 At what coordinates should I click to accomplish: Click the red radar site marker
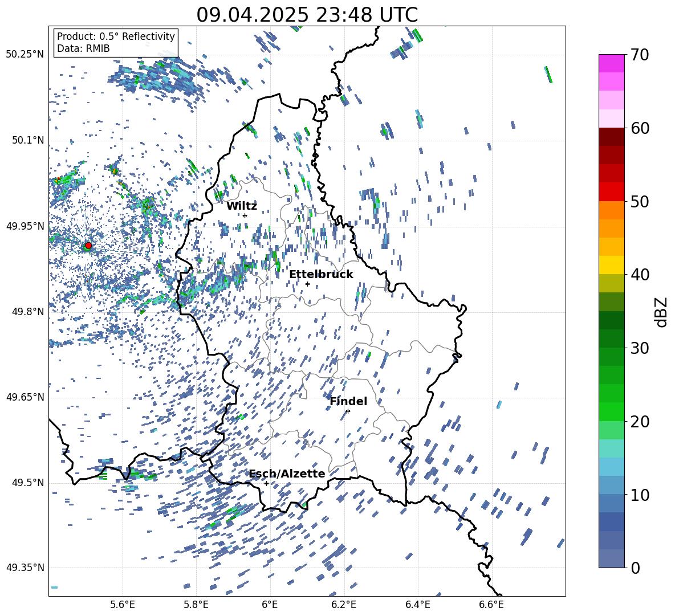click(88, 245)
